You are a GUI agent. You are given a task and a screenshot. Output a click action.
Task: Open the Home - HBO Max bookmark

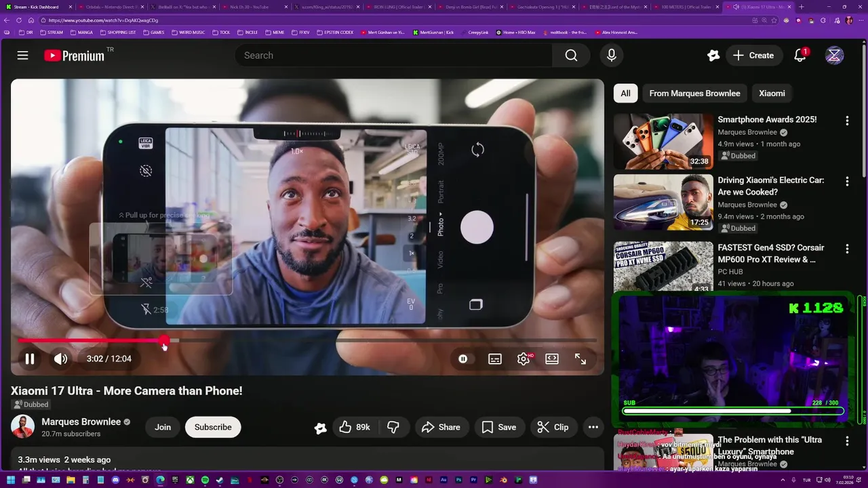[515, 33]
